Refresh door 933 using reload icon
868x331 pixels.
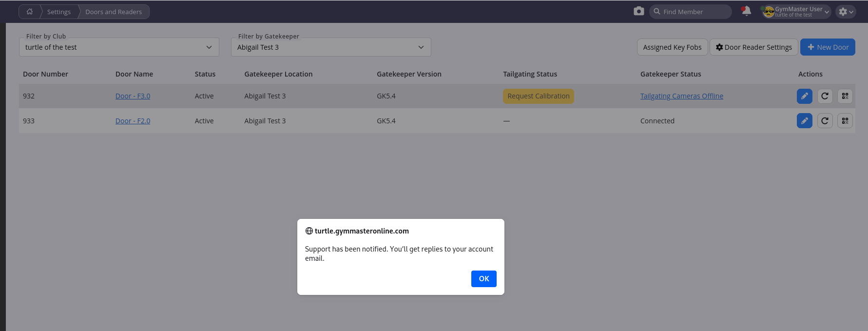coord(825,121)
